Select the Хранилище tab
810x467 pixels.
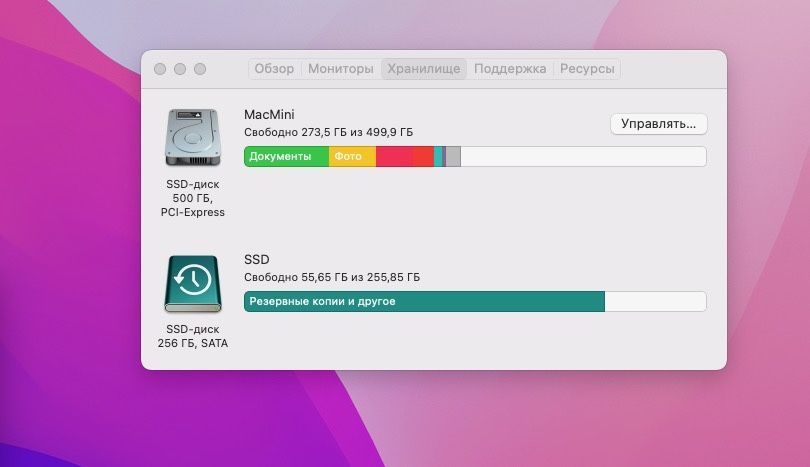(424, 69)
